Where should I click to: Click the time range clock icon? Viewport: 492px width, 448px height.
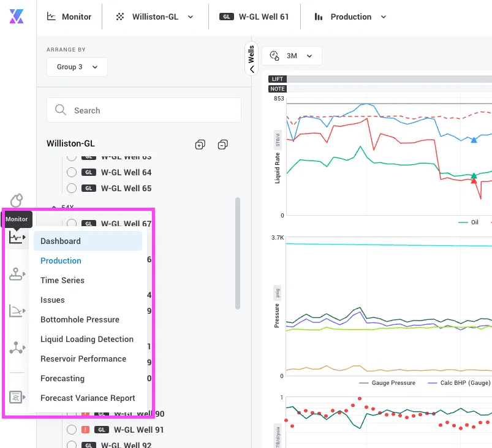274,56
